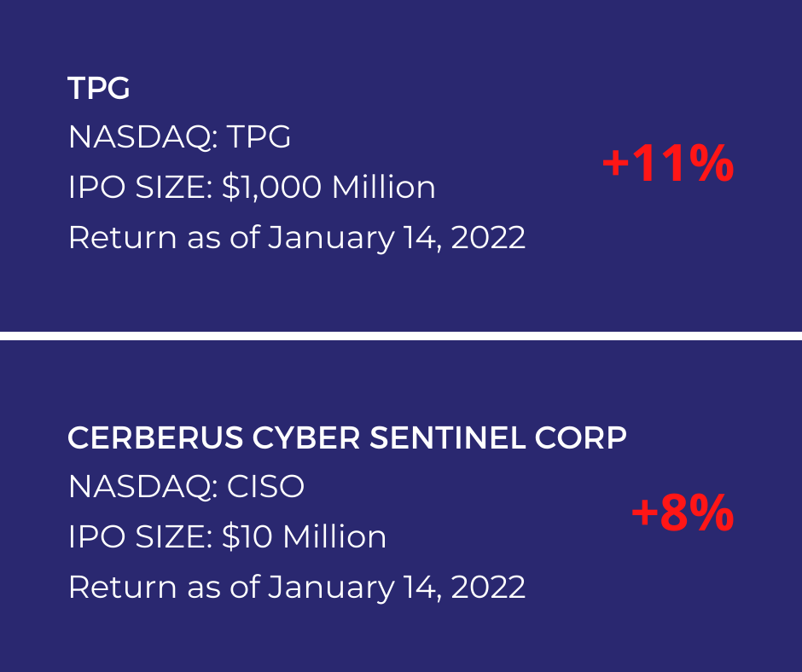The width and height of the screenshot is (802, 672).
Task: Click the white divider between cards
Action: [x=401, y=336]
